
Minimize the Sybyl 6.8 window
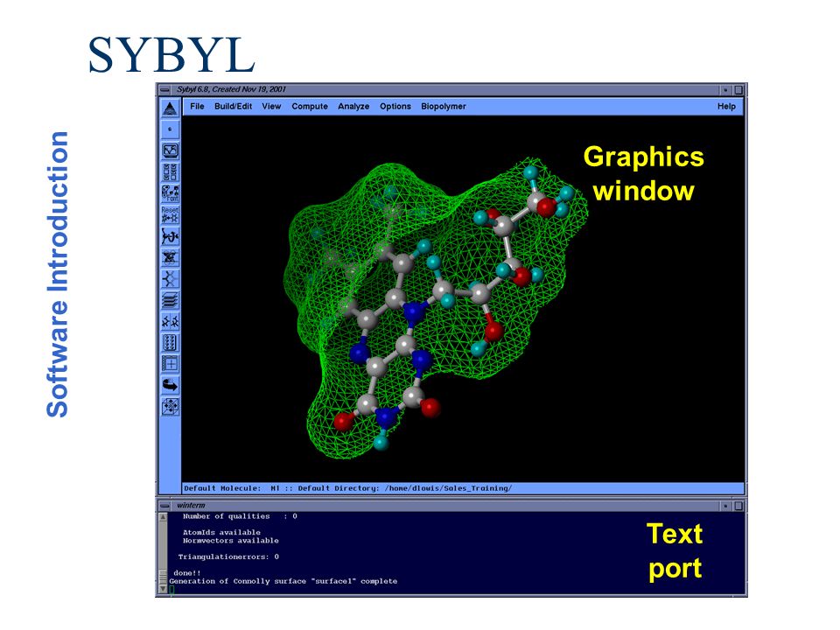(726, 89)
